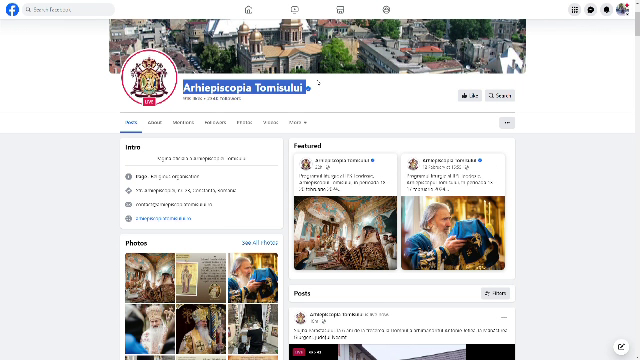Image resolution: width=640 pixels, height=360 pixels.
Task: Click the live video preview
Action: pyautogui.click(x=402, y=352)
